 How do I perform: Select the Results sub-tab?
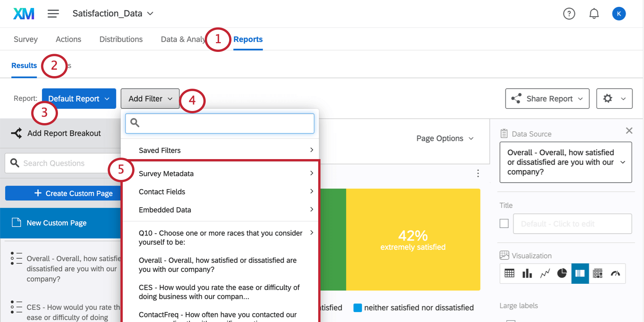pos(24,66)
